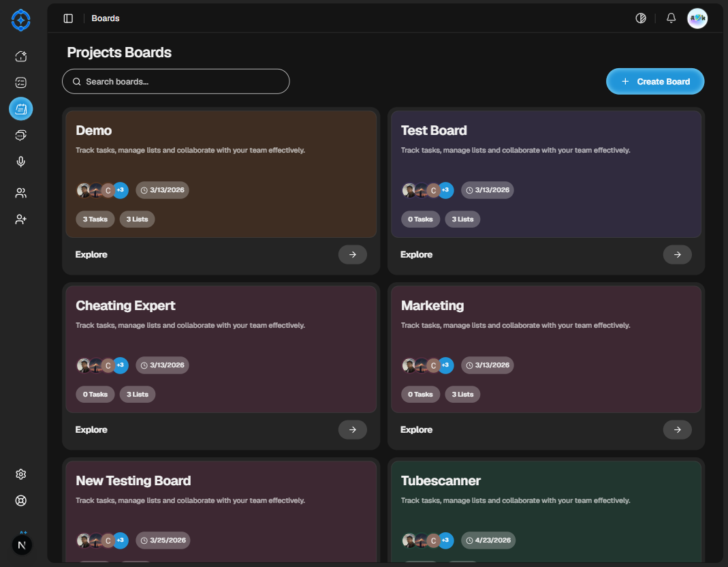The image size is (728, 567).
Task: Open the Demo board title
Action: coord(94,131)
